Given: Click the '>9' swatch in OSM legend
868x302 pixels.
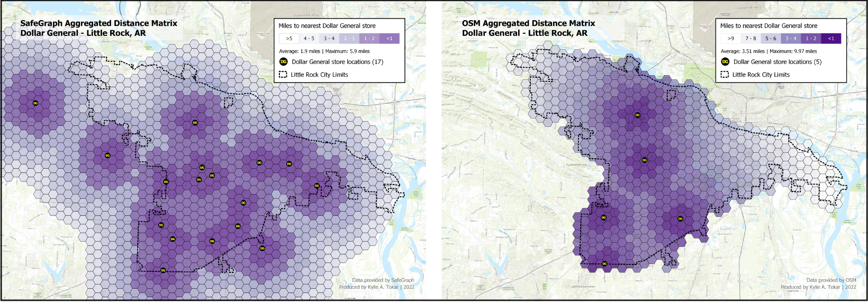Looking at the screenshot, I should pos(731,39).
